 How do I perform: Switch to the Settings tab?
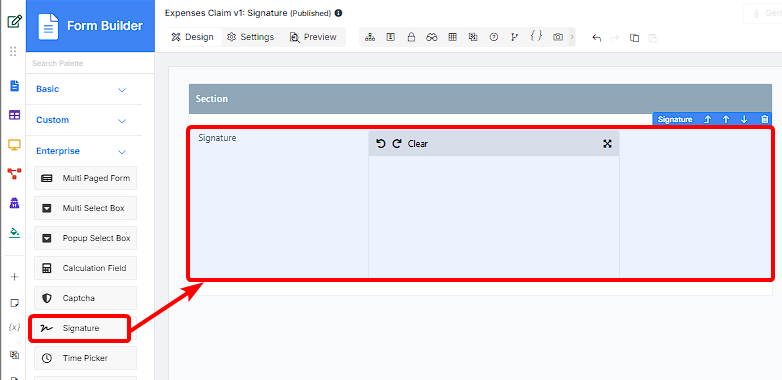coord(251,37)
